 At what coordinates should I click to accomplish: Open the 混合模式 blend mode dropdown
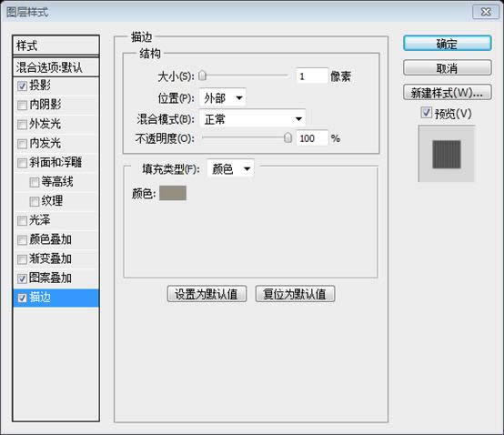coord(252,119)
